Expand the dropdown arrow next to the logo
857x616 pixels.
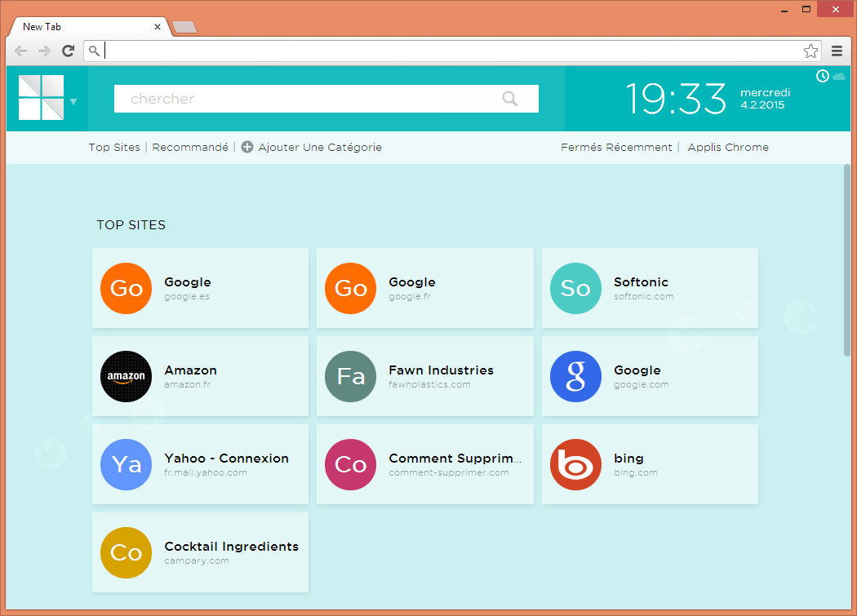pyautogui.click(x=73, y=101)
